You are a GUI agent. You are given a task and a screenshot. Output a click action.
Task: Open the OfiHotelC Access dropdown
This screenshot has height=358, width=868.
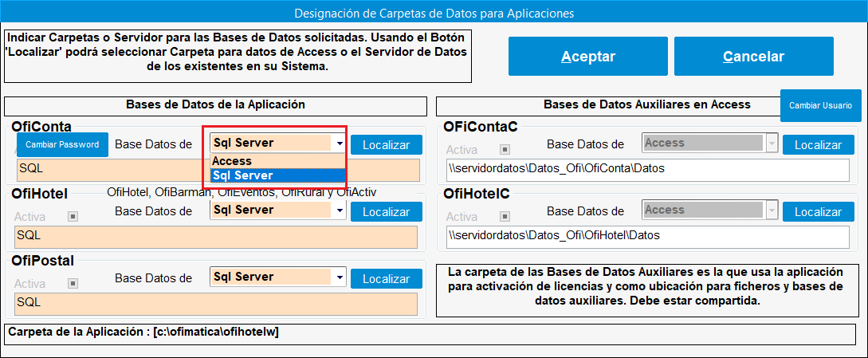[771, 210]
